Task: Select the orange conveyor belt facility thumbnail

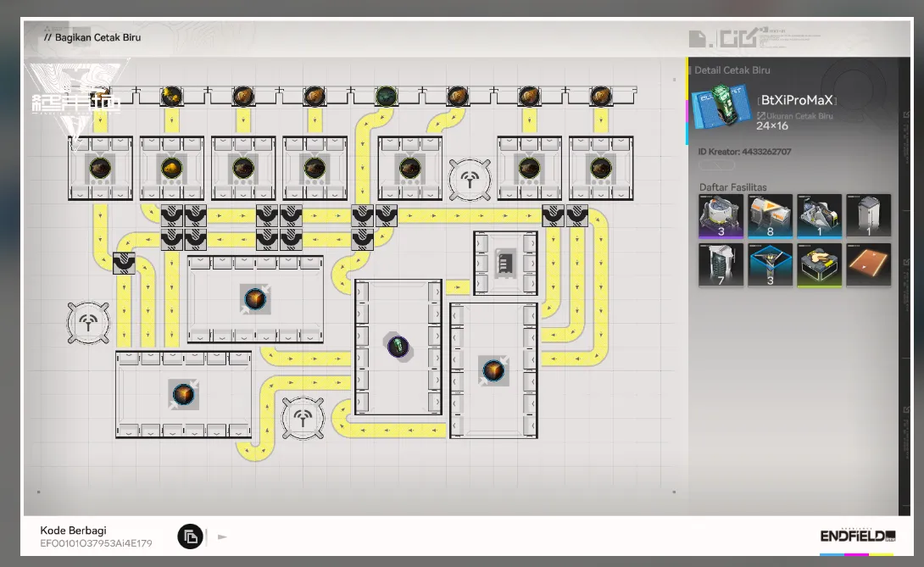Action: [x=868, y=265]
